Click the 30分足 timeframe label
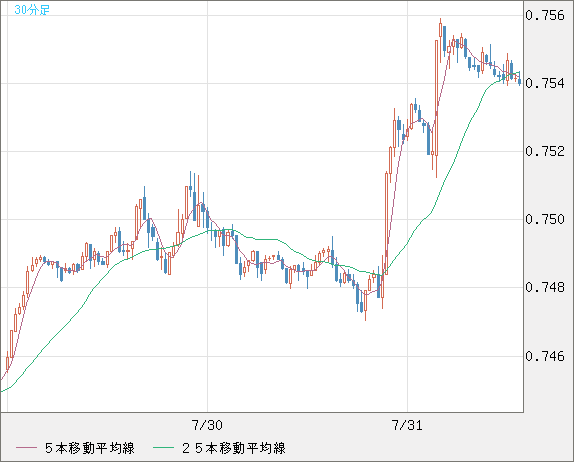Image resolution: width=574 pixels, height=462 pixels. [32, 10]
